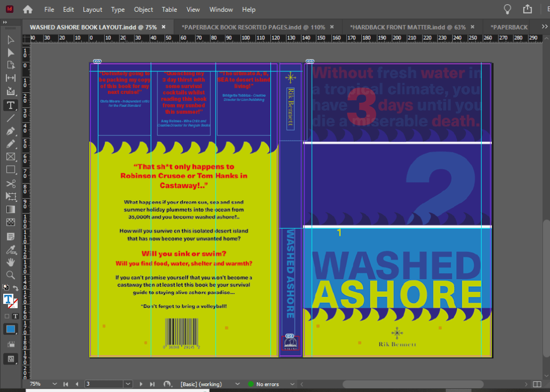
Task: Open the Layout menu
Action: point(92,10)
